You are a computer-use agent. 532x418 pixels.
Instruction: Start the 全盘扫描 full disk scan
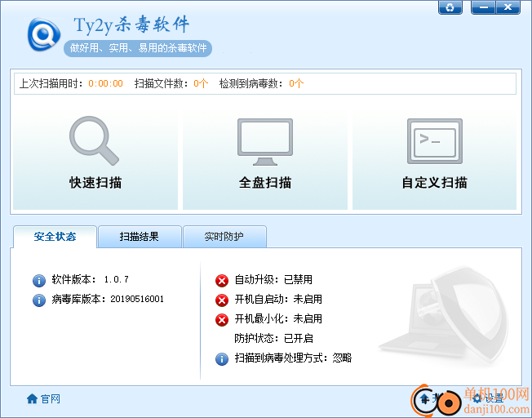click(265, 158)
